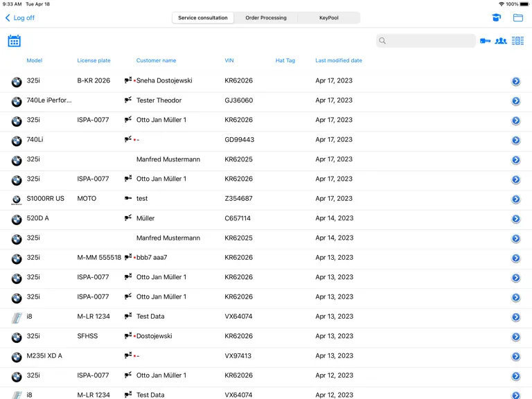Select license plate SFHSS

click(x=87, y=336)
